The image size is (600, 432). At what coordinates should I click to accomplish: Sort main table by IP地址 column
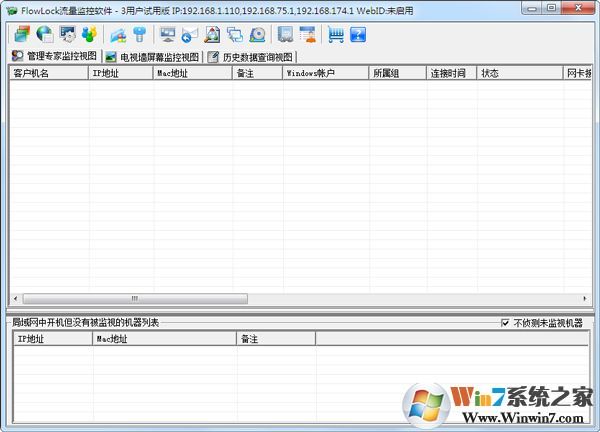(121, 73)
